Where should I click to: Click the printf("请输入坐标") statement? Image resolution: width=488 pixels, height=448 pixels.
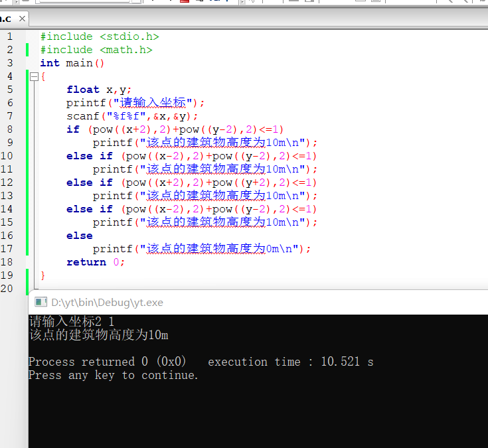135,103
